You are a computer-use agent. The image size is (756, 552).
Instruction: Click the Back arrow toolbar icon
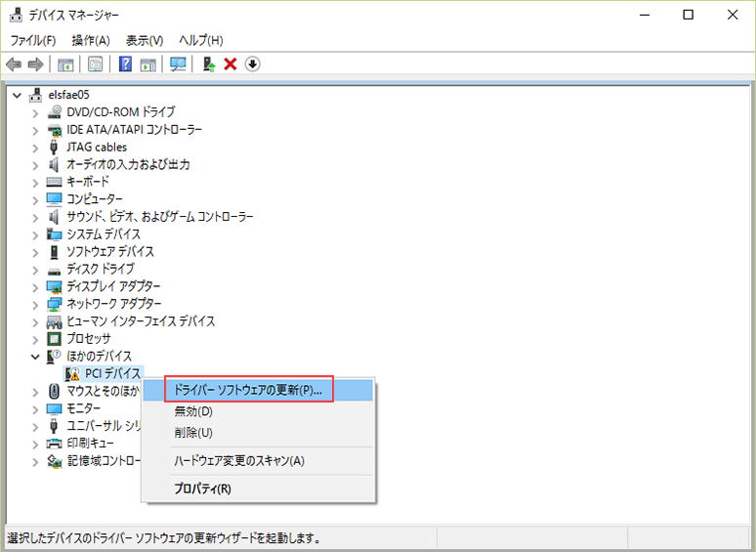(14, 64)
